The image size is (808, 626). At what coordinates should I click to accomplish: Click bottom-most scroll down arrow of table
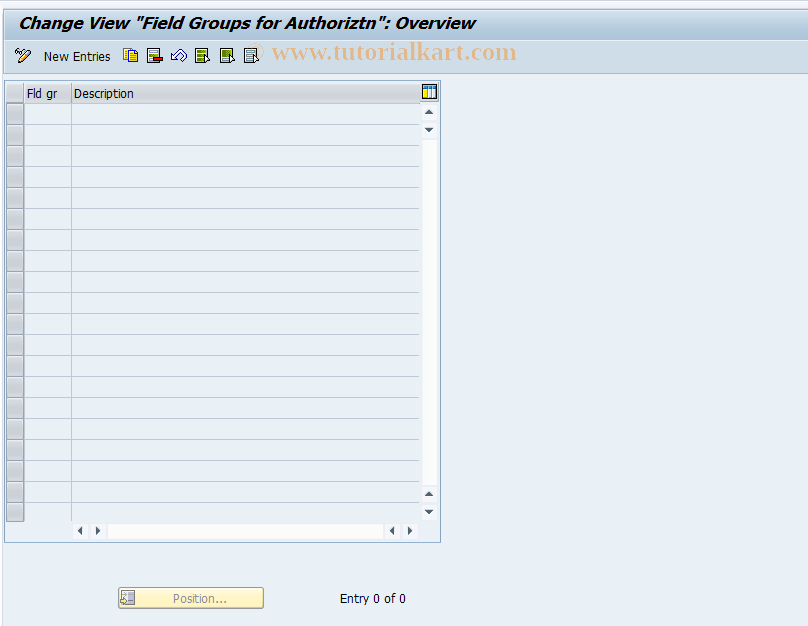click(x=429, y=512)
